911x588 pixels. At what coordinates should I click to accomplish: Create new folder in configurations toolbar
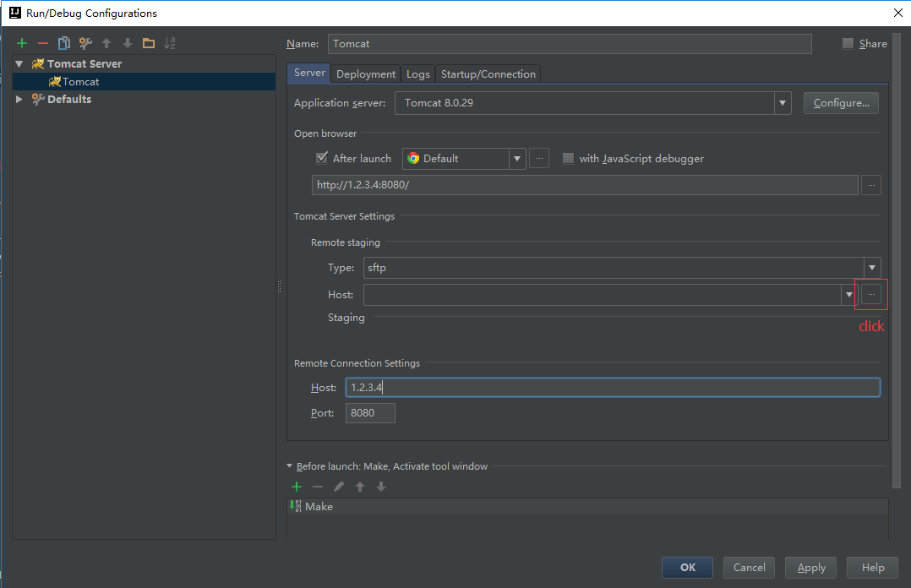pos(149,43)
